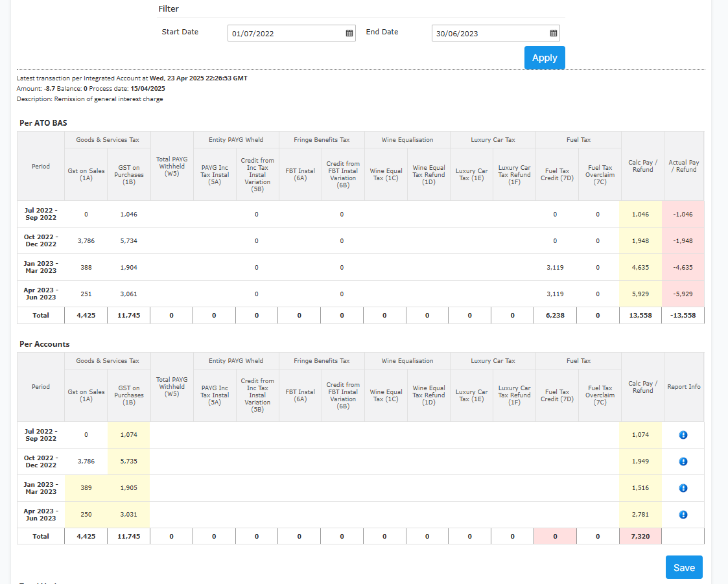Click ATO BAS total Calc Pay 13,558
The image size is (728, 584).
click(640, 315)
